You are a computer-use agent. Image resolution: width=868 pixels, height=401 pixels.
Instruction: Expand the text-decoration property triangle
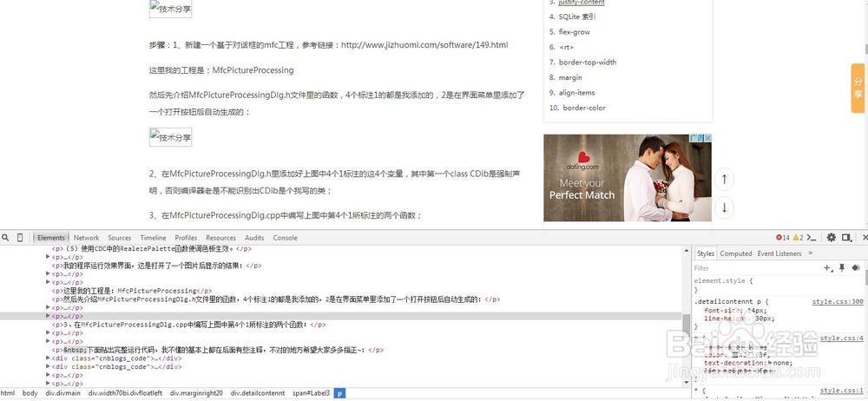(x=769, y=363)
